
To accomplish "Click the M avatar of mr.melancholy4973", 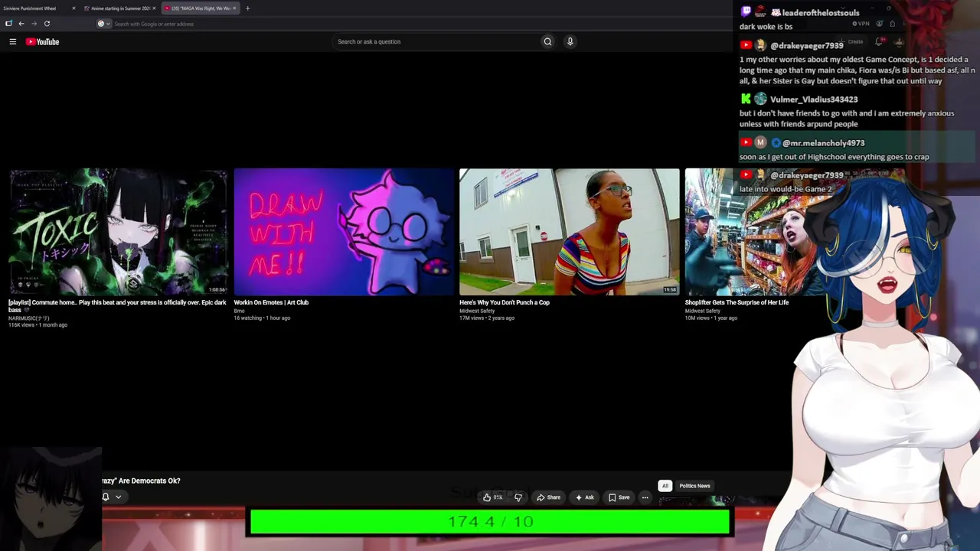I will 760,142.
